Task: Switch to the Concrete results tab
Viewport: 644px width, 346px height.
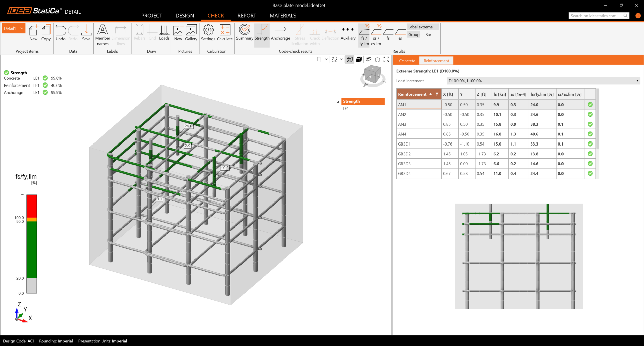Action: click(407, 61)
